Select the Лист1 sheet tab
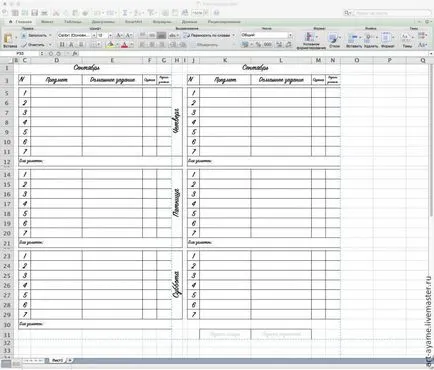434x370 pixels. [x=58, y=360]
